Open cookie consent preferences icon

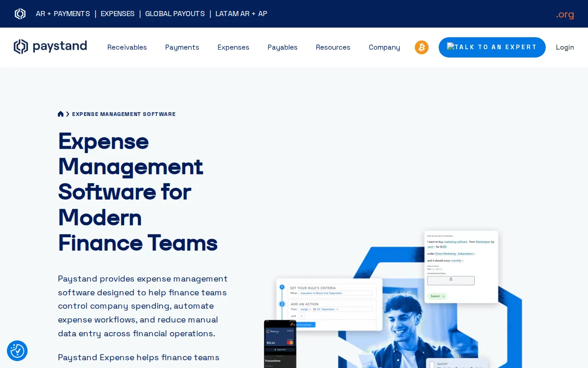17,351
